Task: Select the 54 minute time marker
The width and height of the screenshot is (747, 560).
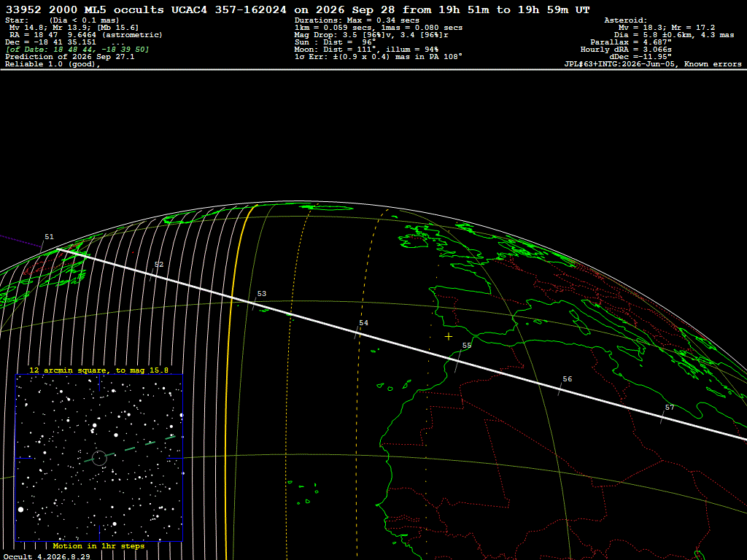Action: click(363, 323)
